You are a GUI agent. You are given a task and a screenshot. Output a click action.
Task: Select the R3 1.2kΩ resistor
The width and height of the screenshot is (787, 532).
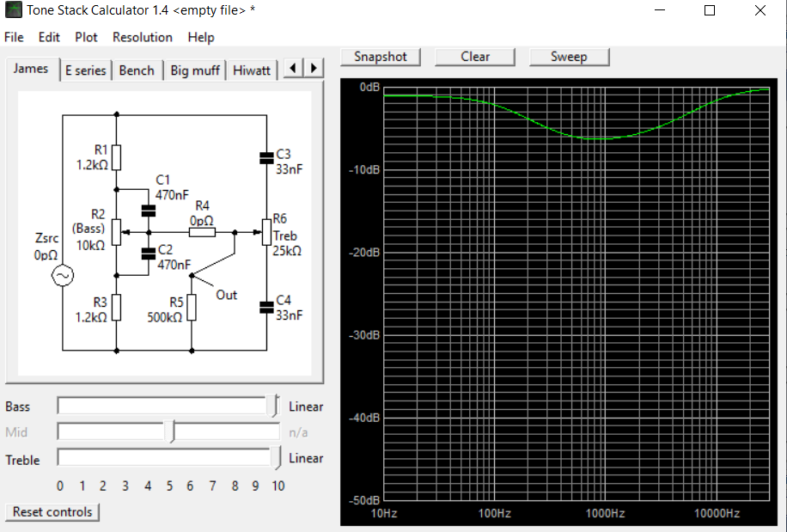click(117, 308)
